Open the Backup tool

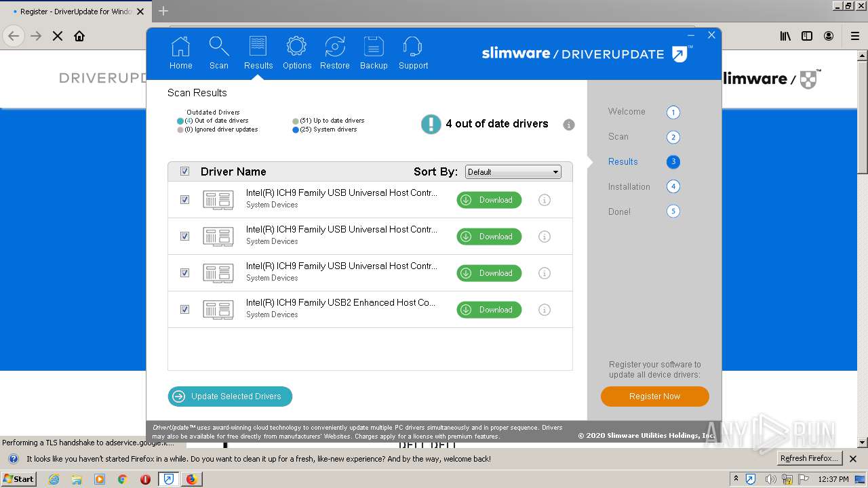pos(374,53)
